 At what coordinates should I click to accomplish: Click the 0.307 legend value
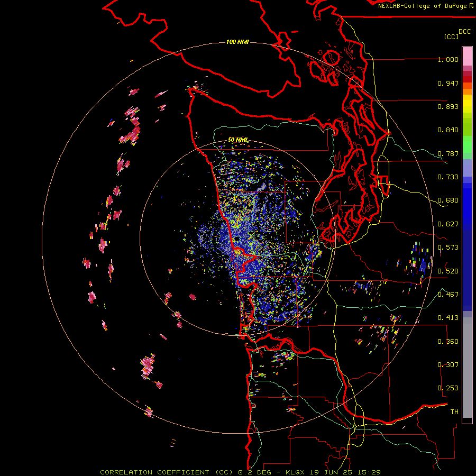(448, 364)
